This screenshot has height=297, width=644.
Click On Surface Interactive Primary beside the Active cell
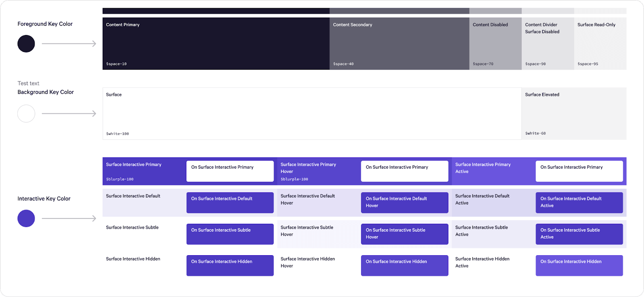click(x=579, y=171)
